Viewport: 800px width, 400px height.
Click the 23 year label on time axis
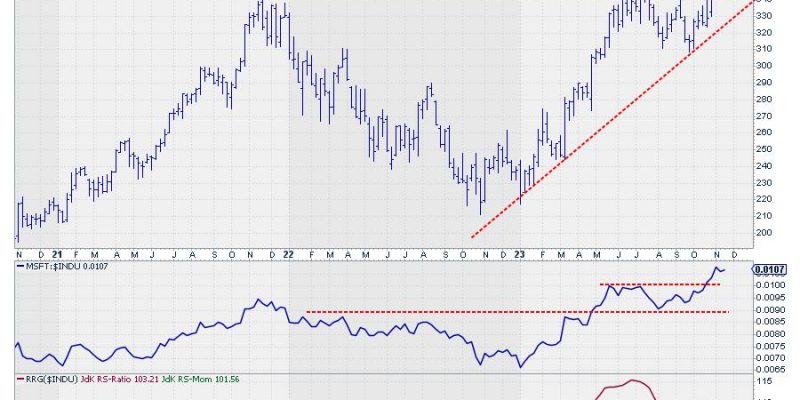[x=517, y=254]
